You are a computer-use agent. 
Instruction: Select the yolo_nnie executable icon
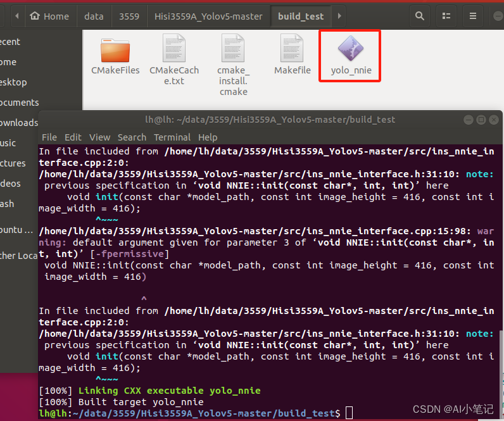point(351,48)
